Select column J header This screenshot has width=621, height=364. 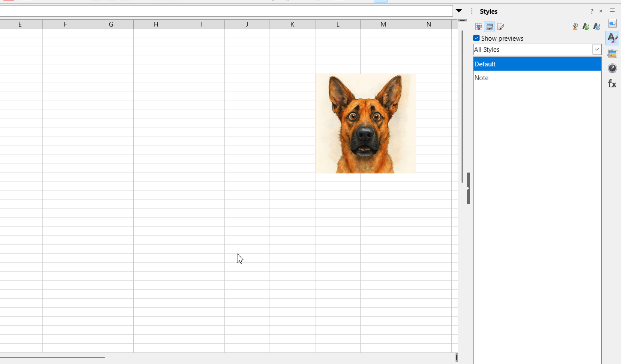click(x=247, y=24)
